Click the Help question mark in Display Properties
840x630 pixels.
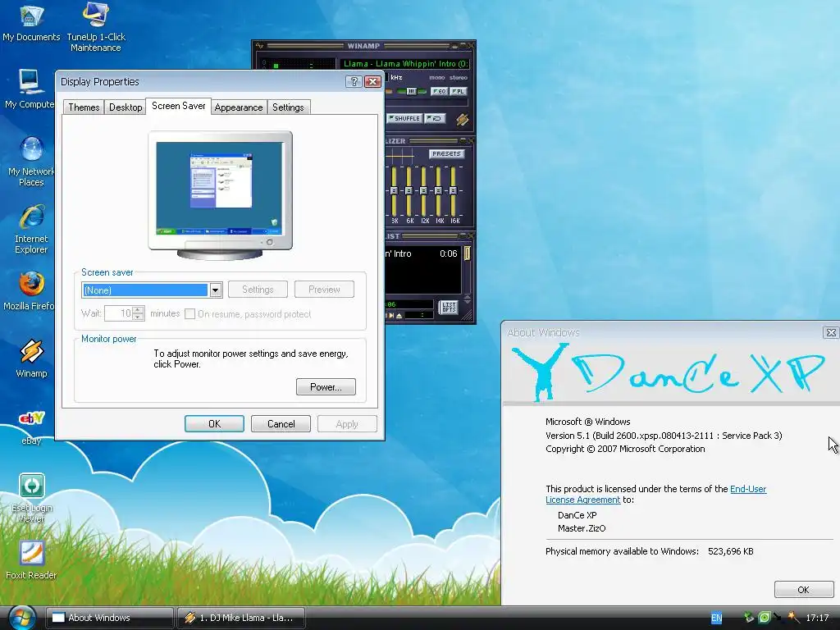[x=354, y=81]
